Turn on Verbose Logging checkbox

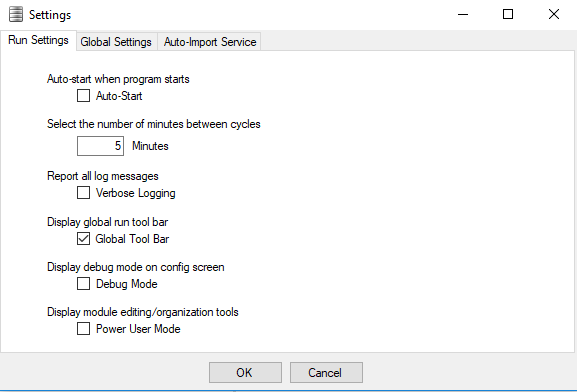coord(84,193)
